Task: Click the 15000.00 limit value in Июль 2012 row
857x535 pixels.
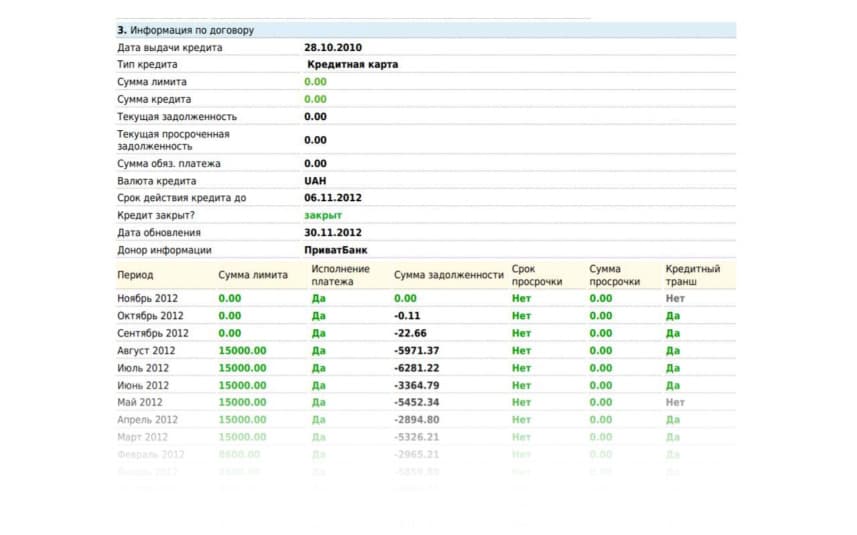Action: pyautogui.click(x=242, y=368)
